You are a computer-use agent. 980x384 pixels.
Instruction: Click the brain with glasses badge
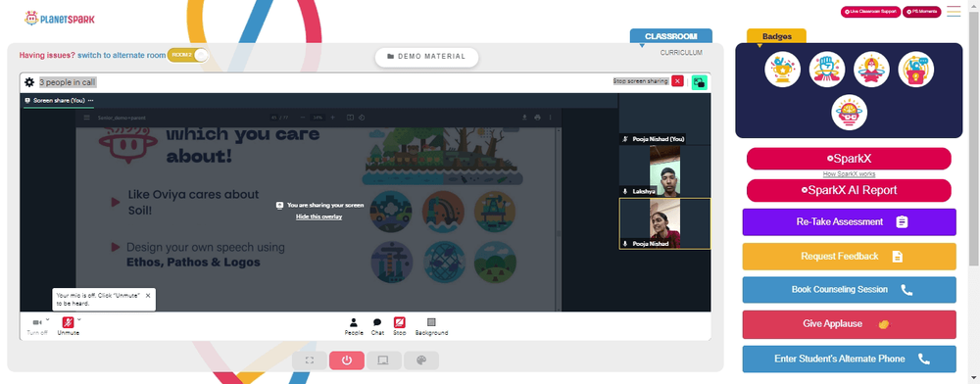[x=850, y=113]
